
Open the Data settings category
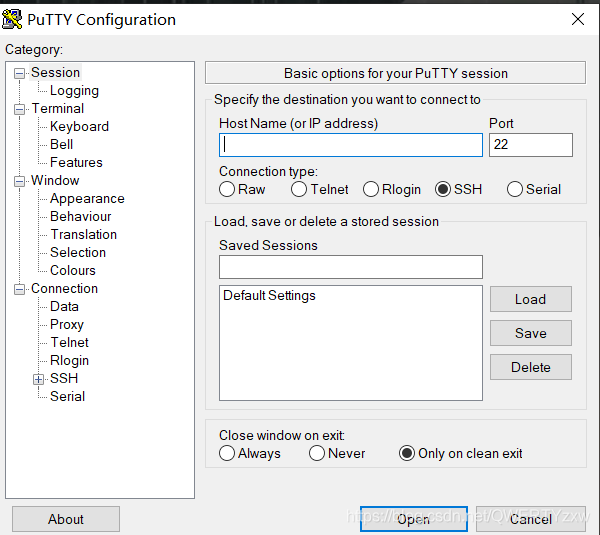[x=64, y=306]
